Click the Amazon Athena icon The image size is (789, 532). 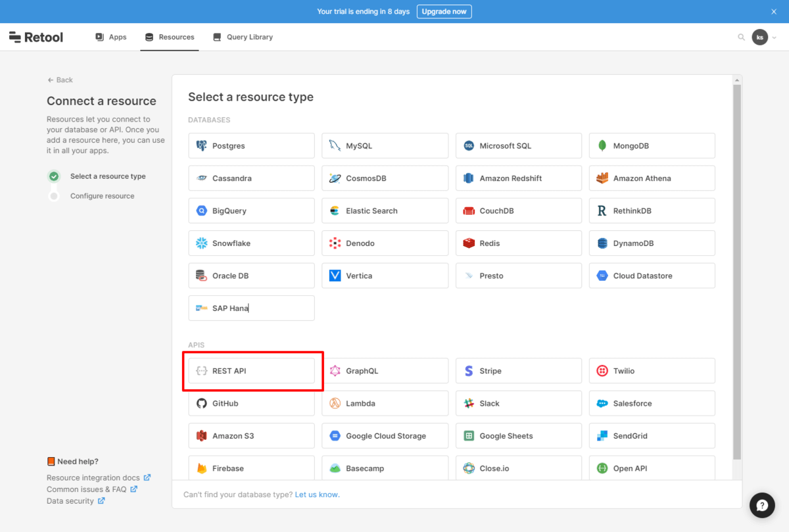tap(602, 178)
